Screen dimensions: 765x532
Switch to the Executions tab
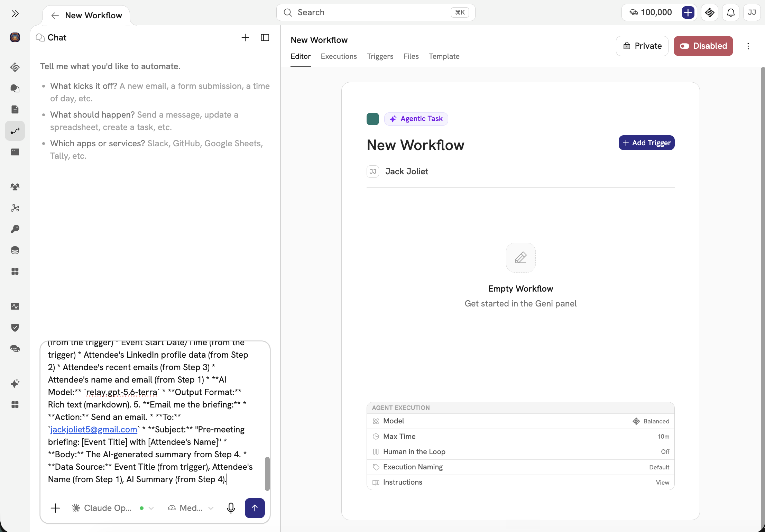339,56
